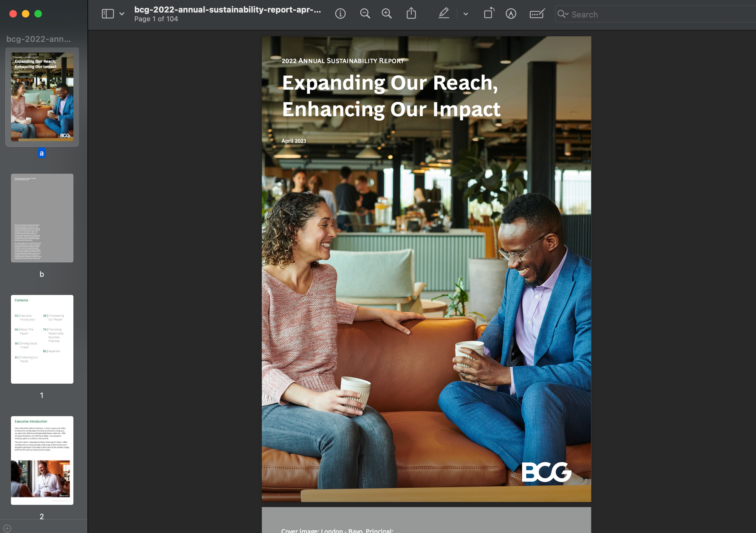Select the cover page thumbnail a

pos(42,97)
